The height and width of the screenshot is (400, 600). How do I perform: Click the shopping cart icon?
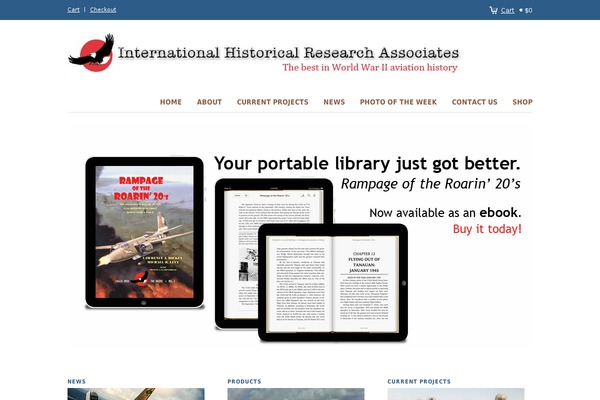pos(493,10)
